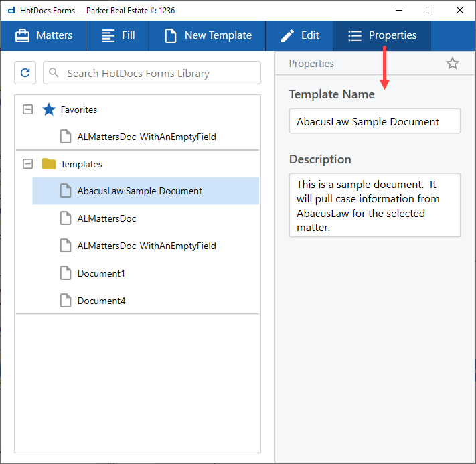Click the Description heading

click(320, 159)
